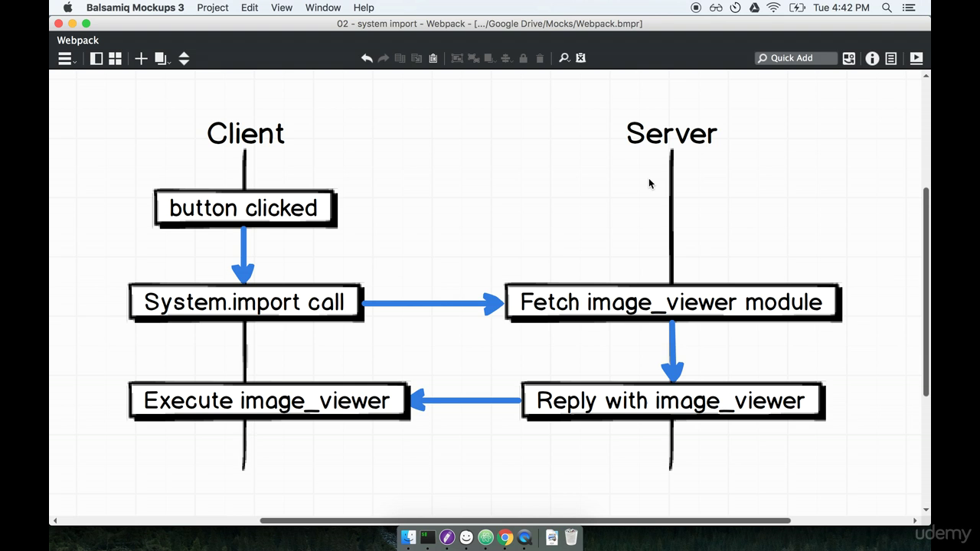Open the Property Inspector info icon
980x551 pixels.
tap(872, 58)
